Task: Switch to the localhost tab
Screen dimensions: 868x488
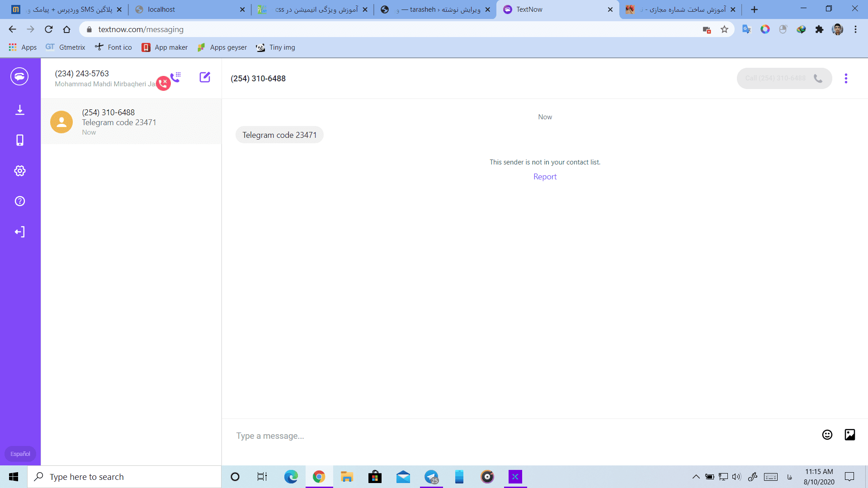Action: [x=189, y=9]
